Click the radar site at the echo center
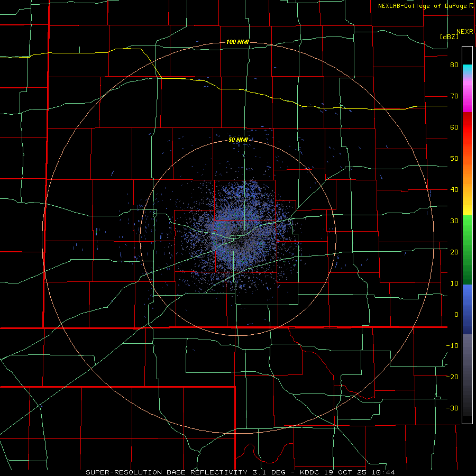Screen dimensions: 476x476 tap(238, 238)
